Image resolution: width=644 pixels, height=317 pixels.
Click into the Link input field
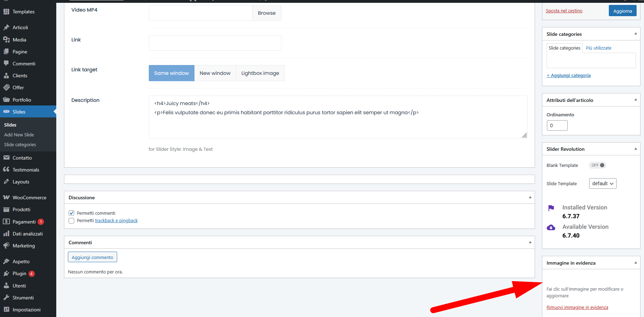coord(215,43)
